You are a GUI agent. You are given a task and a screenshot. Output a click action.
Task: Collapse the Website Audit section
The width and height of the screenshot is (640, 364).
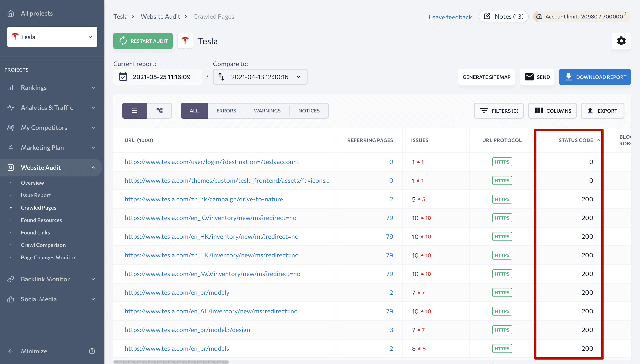pos(93,168)
